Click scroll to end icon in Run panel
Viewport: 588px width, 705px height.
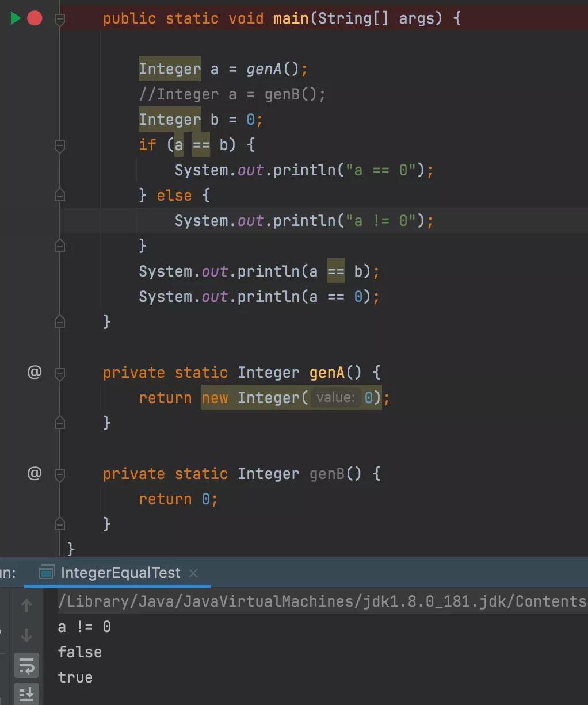click(26, 694)
